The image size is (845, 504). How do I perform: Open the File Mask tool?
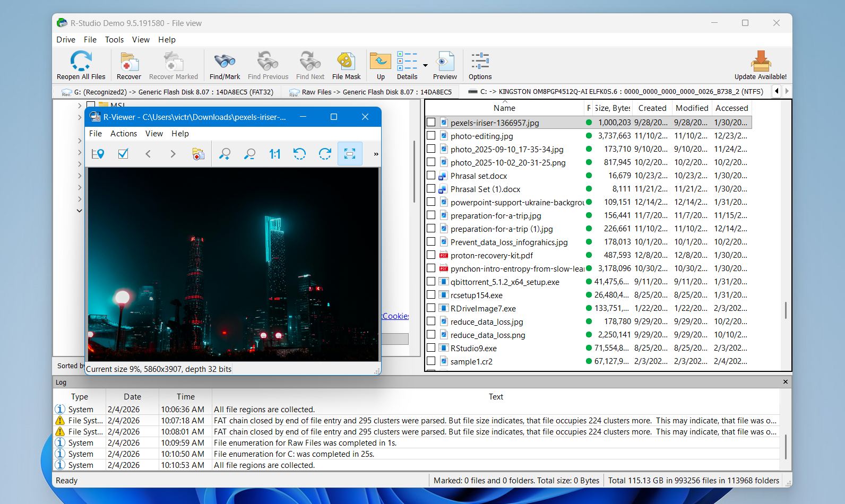346,62
